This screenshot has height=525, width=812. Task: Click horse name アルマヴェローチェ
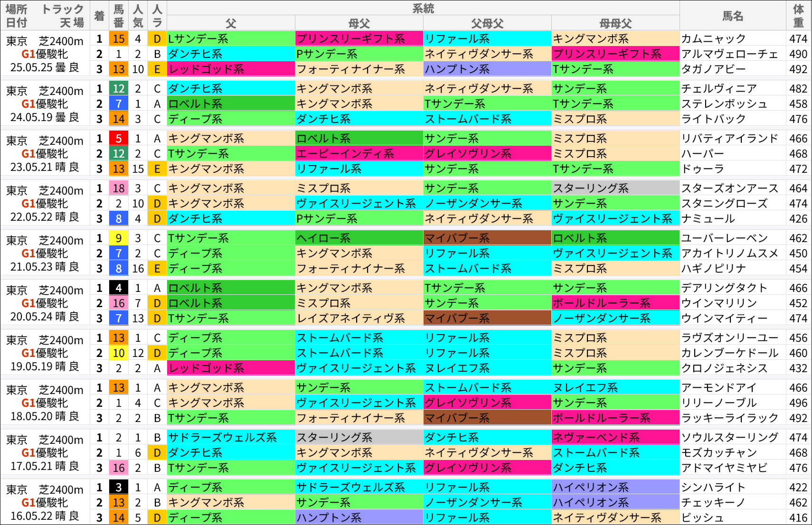(730, 54)
